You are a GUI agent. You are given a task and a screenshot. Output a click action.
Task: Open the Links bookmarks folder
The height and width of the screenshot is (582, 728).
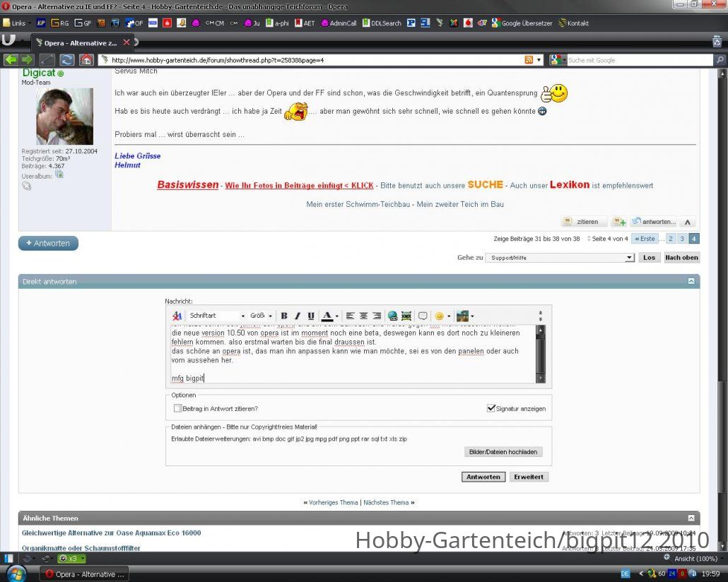coord(14,23)
